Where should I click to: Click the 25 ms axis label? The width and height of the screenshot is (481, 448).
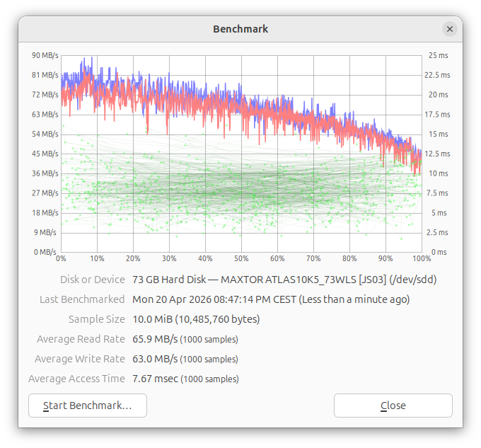pyautogui.click(x=438, y=55)
